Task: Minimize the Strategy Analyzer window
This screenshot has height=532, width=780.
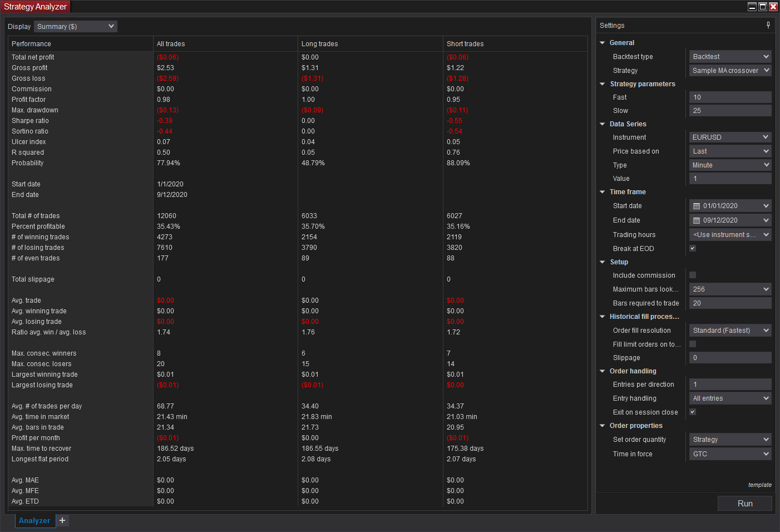Action: 752,7
